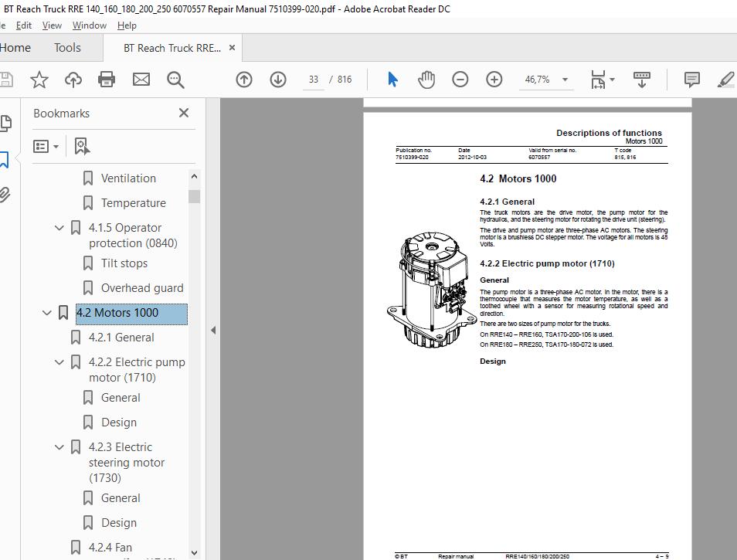Select BT Reach Truck RRE document tab
Screen dimensions: 737x560
(x=172, y=48)
